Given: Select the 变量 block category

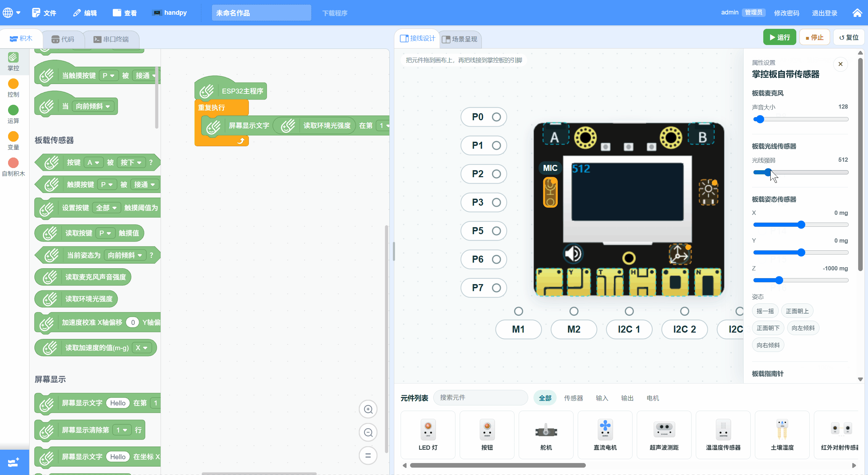Looking at the screenshot, I should (13, 141).
